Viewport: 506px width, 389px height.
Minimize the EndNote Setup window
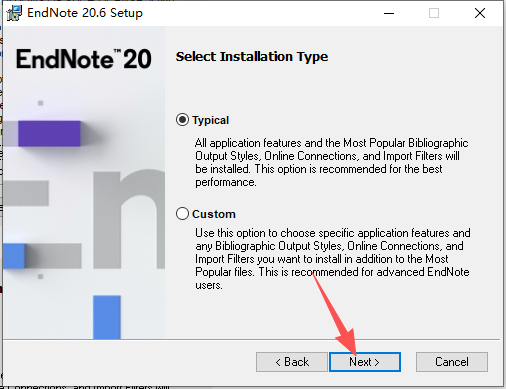point(389,13)
